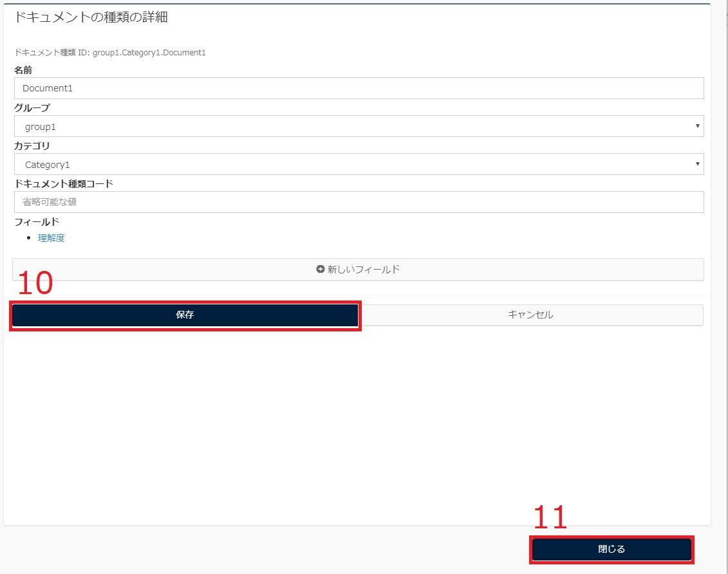Viewport: 728px width, 574px height.
Task: Click the 名前 field containing Document1
Action: tap(359, 88)
